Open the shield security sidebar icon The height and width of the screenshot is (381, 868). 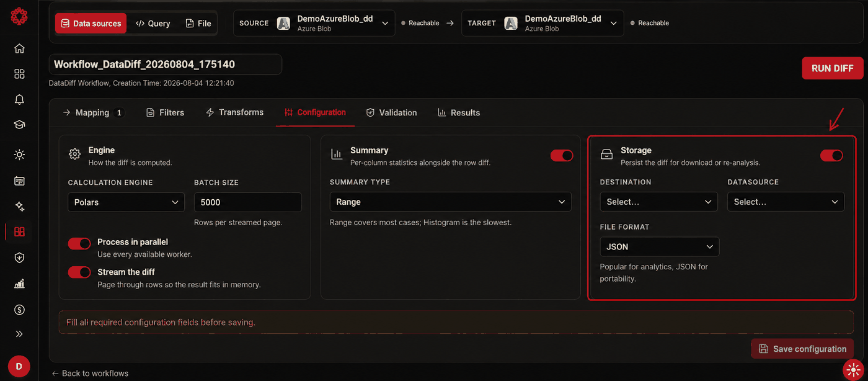coord(19,258)
